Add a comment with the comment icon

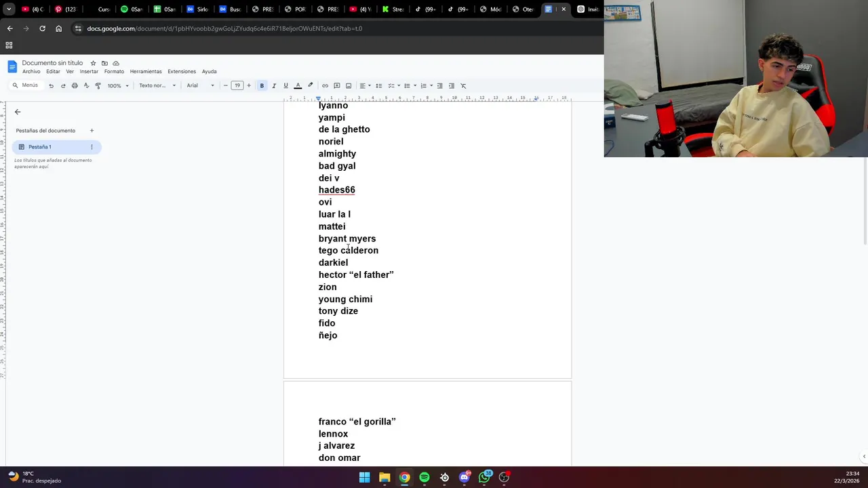pos(336,85)
